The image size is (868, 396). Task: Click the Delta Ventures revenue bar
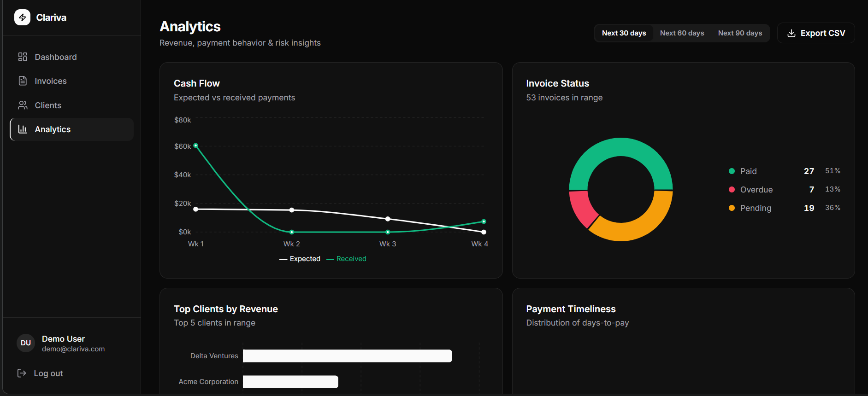click(347, 356)
